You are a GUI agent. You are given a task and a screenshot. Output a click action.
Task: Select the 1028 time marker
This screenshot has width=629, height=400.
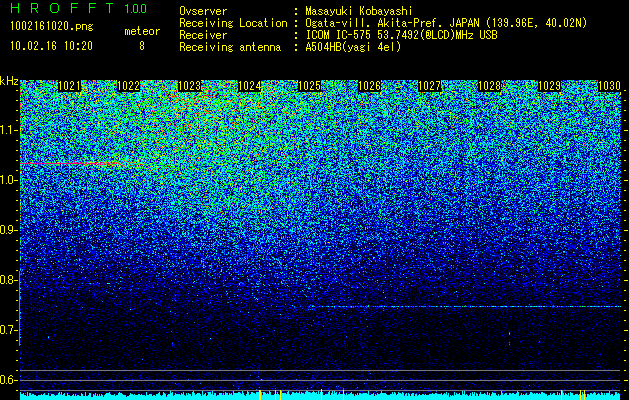tap(489, 86)
